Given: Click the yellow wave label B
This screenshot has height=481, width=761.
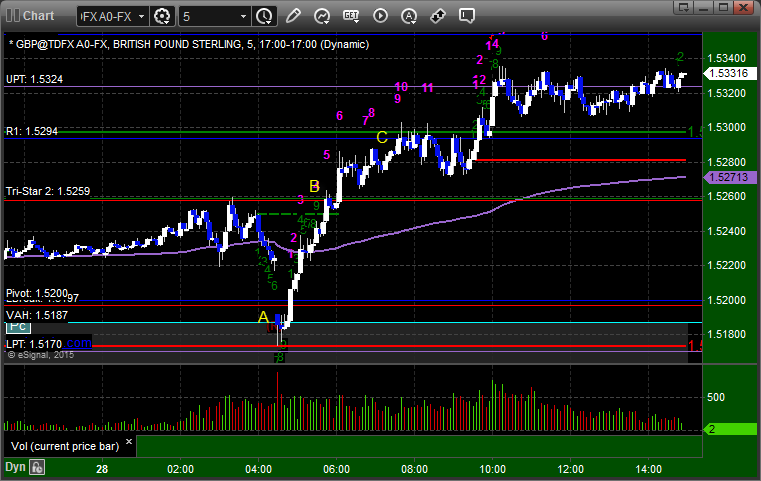Looking at the screenshot, I should click(314, 186).
